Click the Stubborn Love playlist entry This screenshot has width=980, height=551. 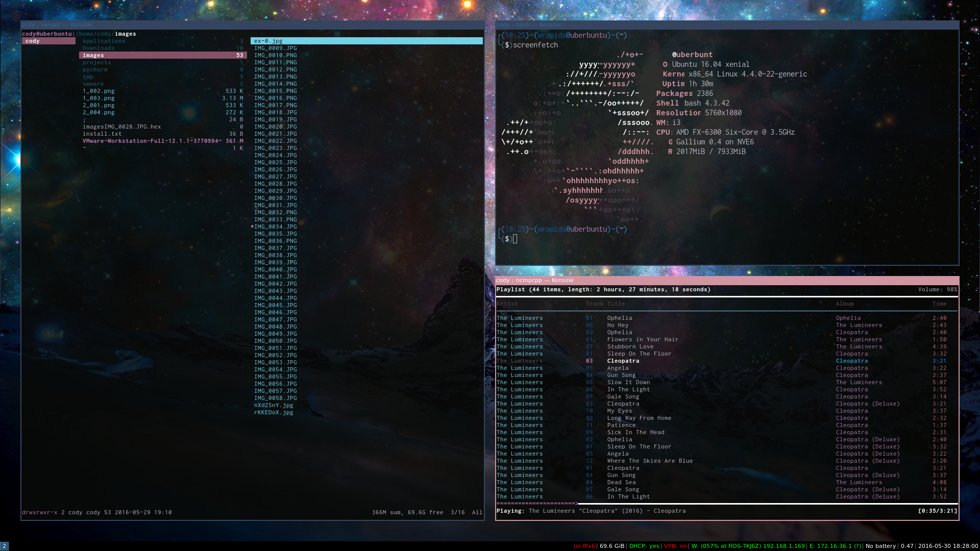click(630, 346)
